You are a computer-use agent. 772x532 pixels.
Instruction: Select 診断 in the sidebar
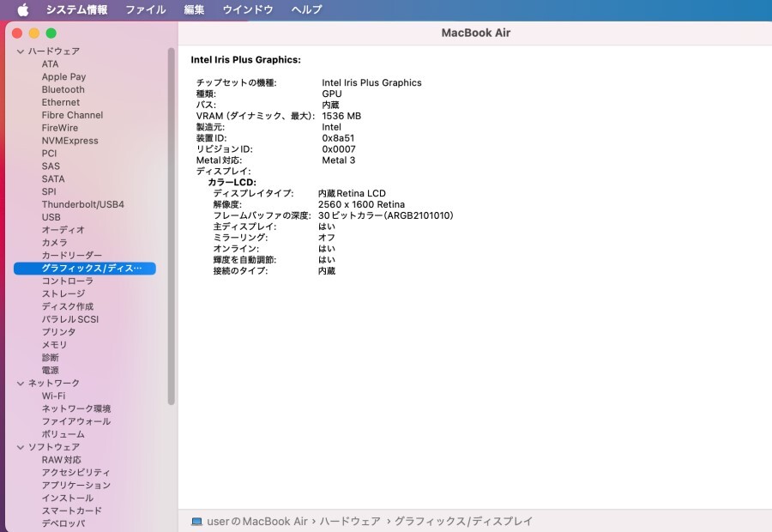point(50,358)
